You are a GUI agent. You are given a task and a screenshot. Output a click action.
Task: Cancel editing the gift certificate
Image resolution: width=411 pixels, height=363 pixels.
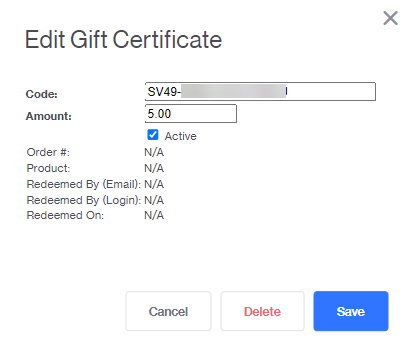coord(168,311)
